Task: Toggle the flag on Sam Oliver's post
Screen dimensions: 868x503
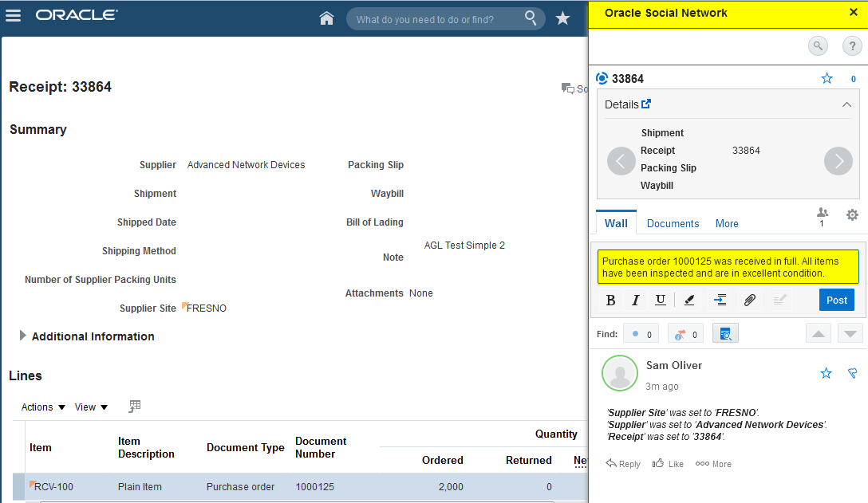Action: (852, 372)
